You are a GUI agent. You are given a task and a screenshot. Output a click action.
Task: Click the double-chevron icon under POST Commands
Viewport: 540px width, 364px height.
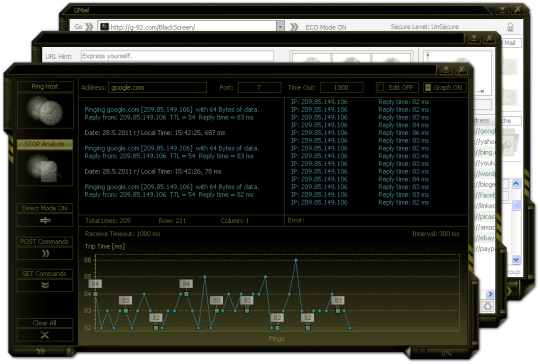[45, 253]
